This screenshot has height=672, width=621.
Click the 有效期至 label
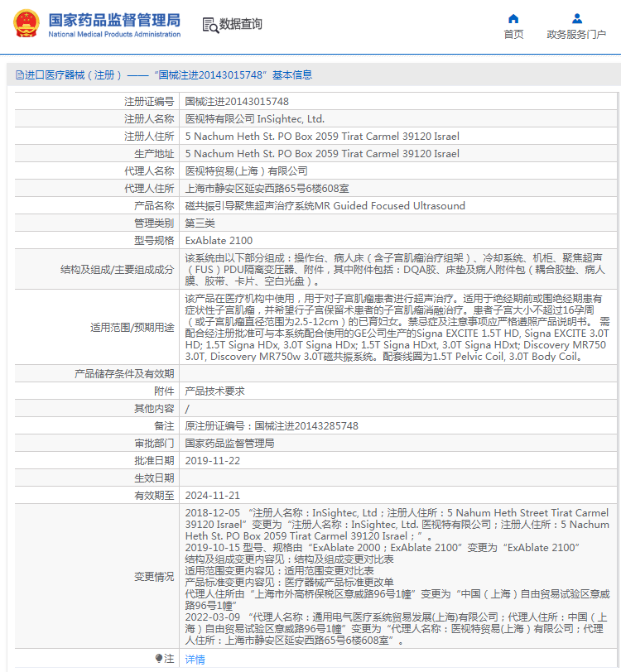point(154,496)
